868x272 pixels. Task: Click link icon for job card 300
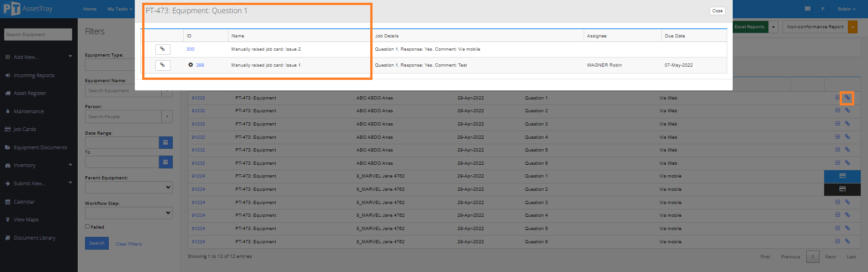(x=162, y=49)
